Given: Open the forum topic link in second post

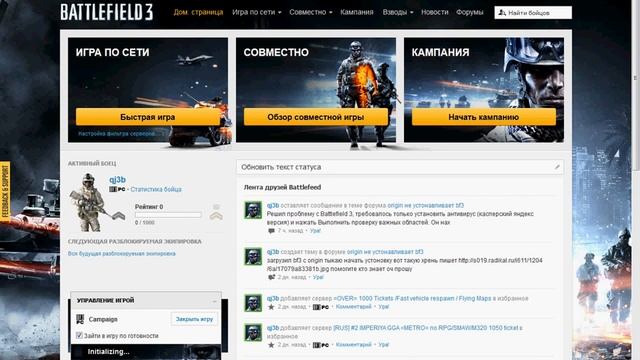Looking at the screenshot, I should point(385,252).
